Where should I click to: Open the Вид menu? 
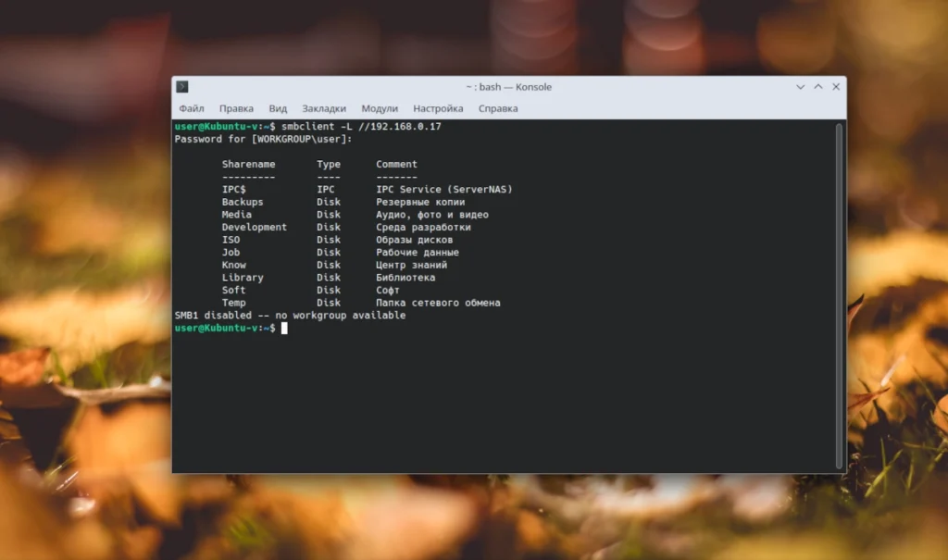(x=278, y=109)
